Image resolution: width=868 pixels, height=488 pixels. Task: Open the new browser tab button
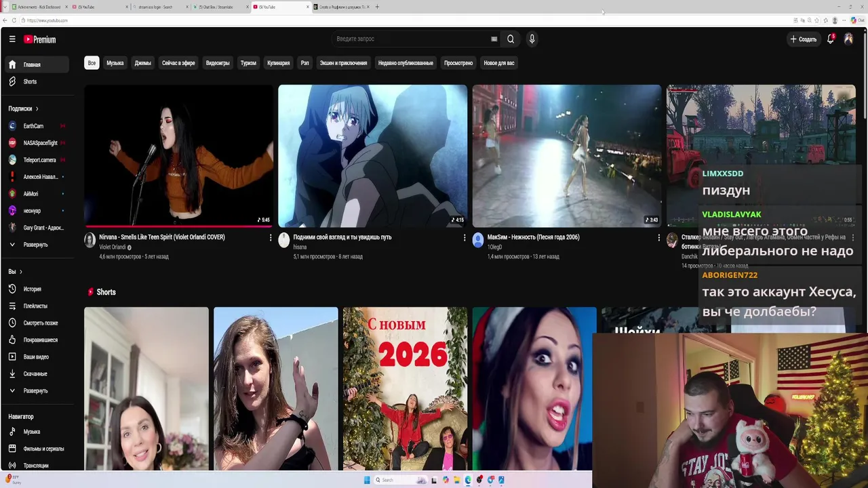(377, 7)
